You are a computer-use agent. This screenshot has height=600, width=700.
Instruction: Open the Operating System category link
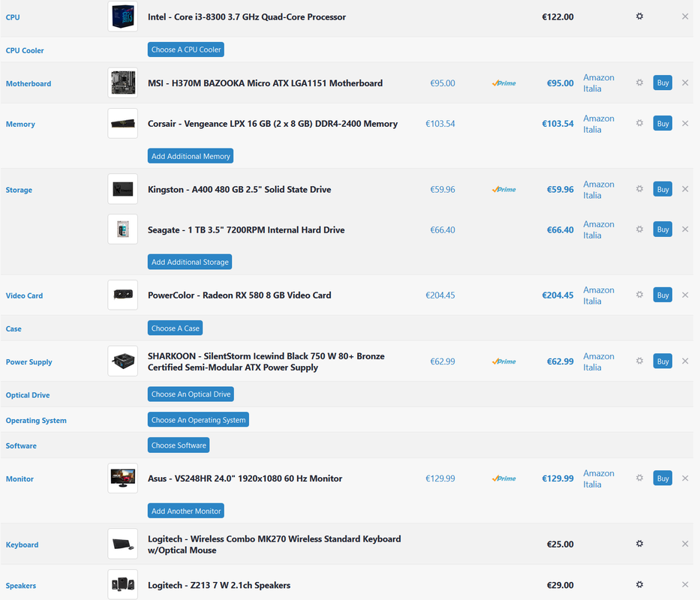coord(36,420)
